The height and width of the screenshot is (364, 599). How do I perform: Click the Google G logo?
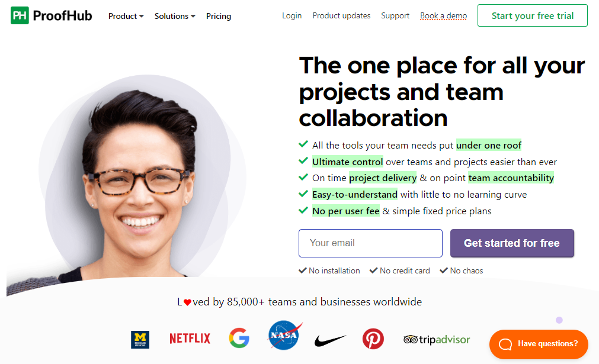coord(239,338)
